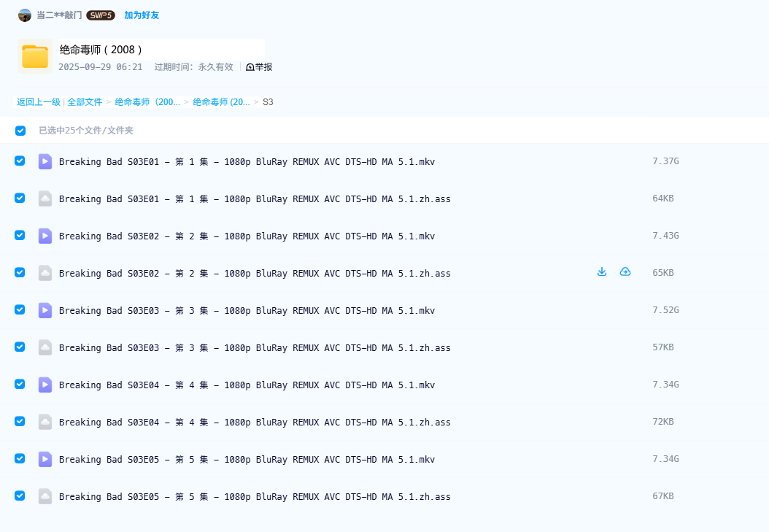The height and width of the screenshot is (532, 769).
Task: Click the 举报 report text
Action: pyautogui.click(x=263, y=67)
